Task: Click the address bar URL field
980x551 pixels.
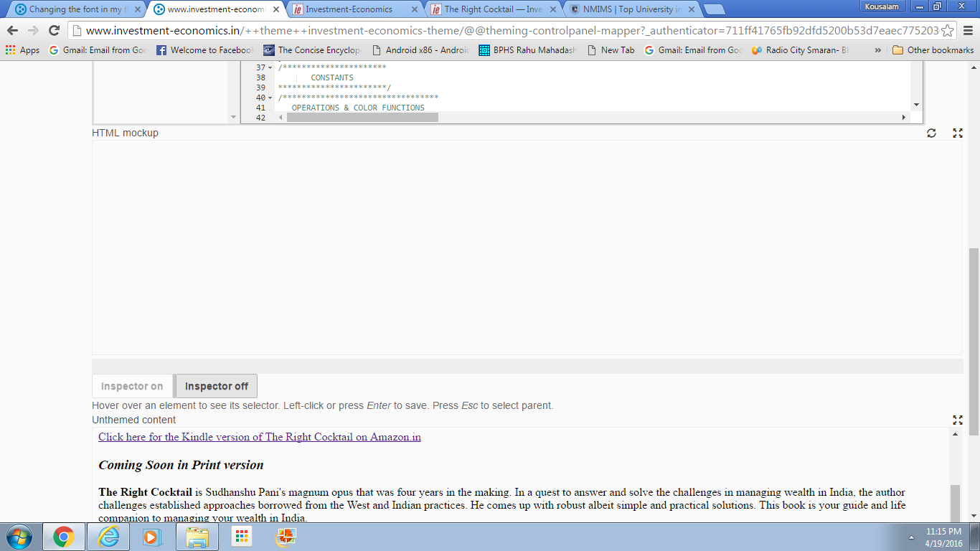Action: pos(512,30)
